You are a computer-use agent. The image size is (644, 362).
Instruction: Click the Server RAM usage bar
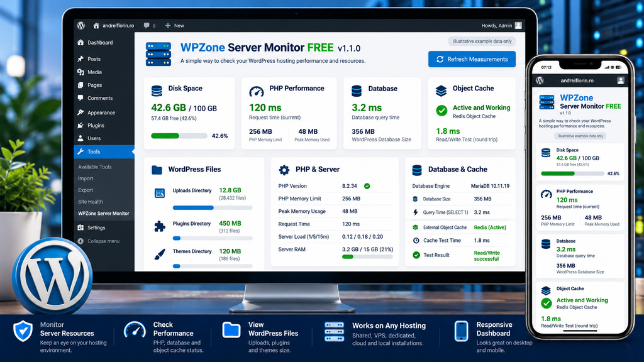367,257
